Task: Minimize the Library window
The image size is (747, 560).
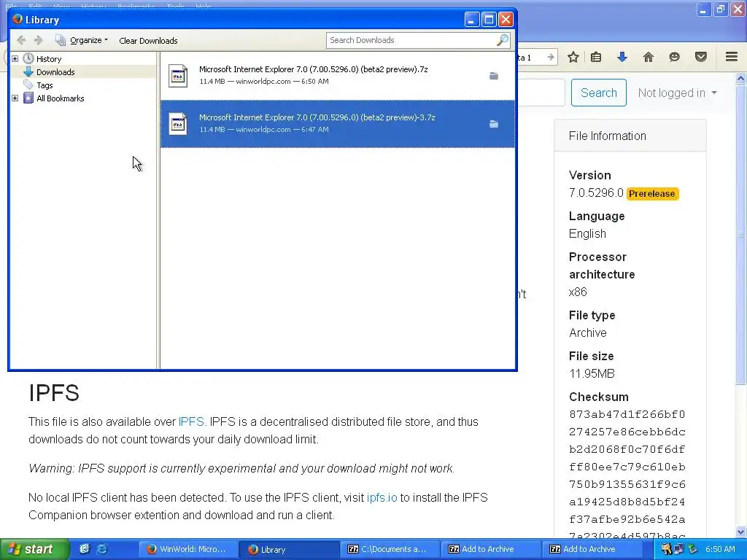Action: pos(472,20)
